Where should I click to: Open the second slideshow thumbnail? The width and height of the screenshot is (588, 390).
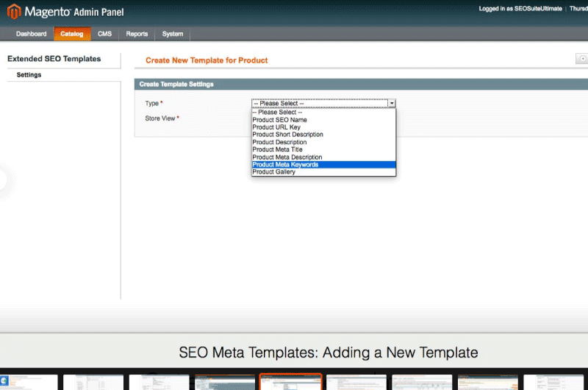click(93, 382)
